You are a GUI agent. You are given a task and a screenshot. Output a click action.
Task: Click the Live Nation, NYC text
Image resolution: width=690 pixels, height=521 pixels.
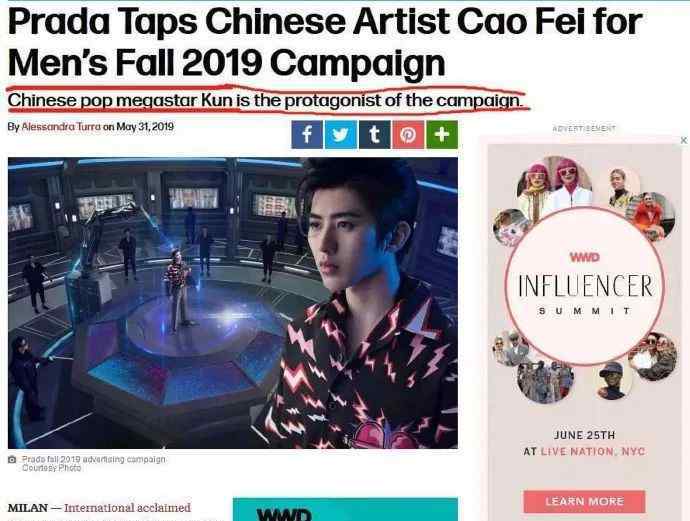pos(592,451)
